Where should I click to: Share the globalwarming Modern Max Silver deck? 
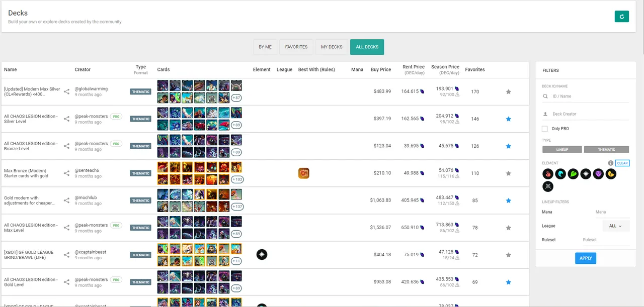tap(66, 92)
